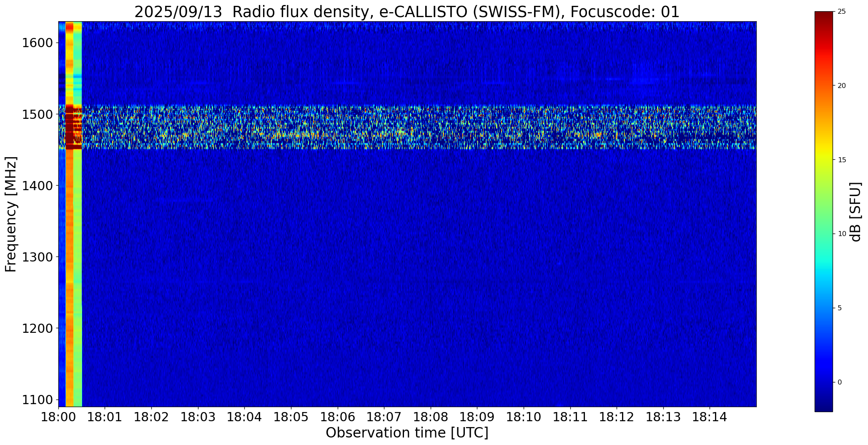
Task: Click the colorbar tick label 5
Action: [x=840, y=308]
